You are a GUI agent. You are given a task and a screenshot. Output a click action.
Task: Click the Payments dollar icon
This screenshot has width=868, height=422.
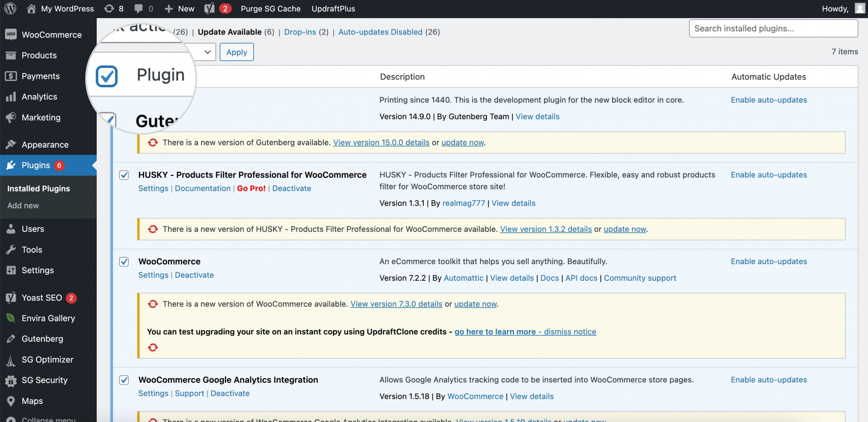click(11, 76)
